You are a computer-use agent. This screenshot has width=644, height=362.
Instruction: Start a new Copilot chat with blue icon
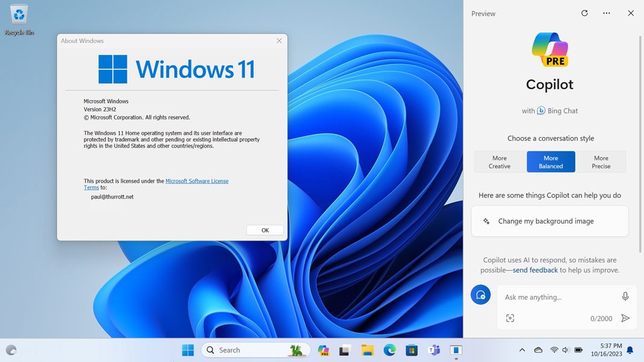pyautogui.click(x=480, y=294)
